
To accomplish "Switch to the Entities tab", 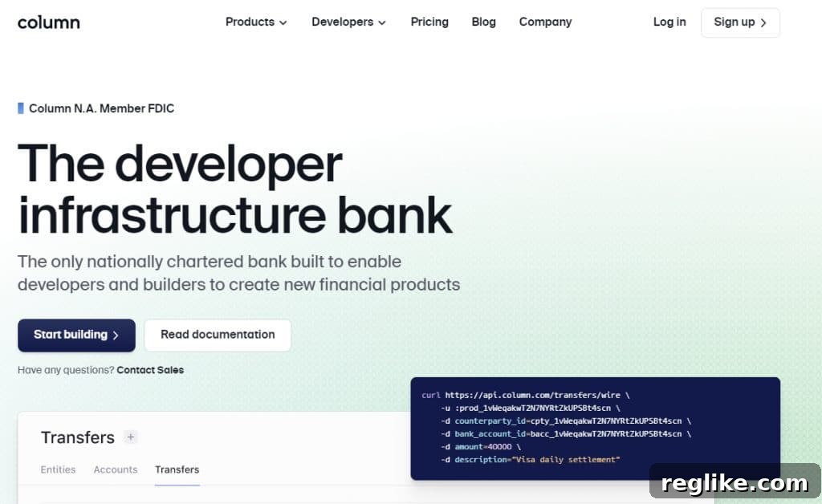I will (58, 469).
